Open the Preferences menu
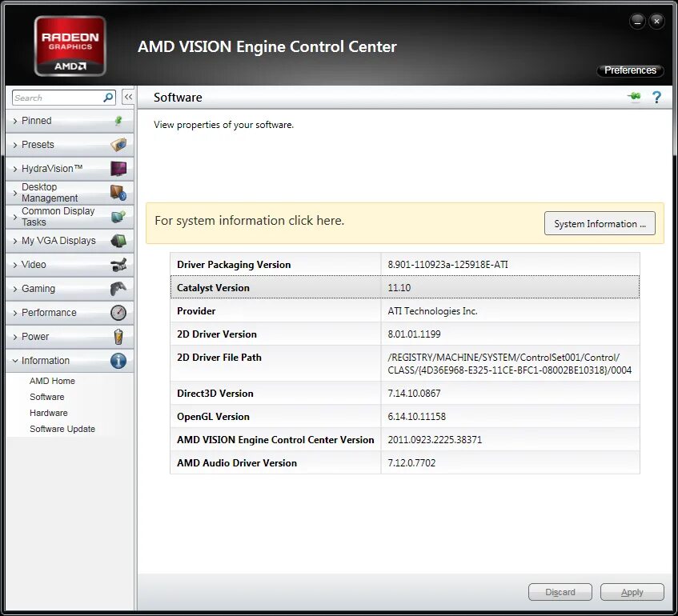This screenshot has height=616, width=678. tap(630, 70)
